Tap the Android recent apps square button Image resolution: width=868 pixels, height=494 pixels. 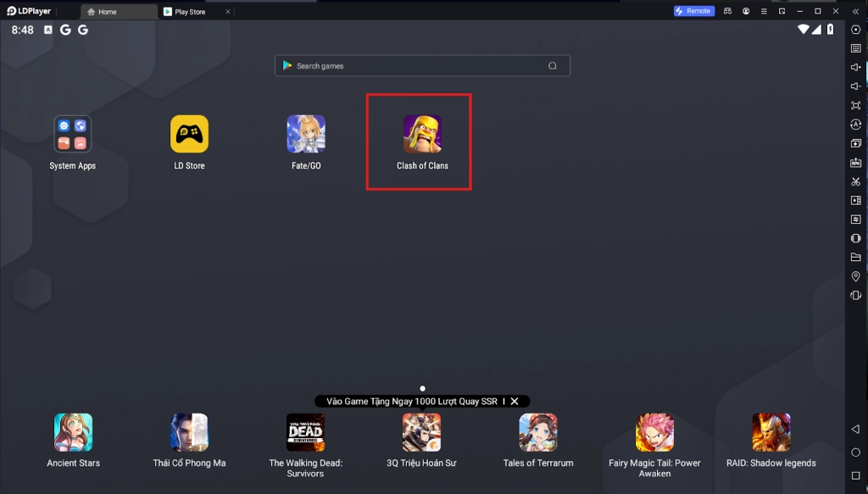point(856,475)
